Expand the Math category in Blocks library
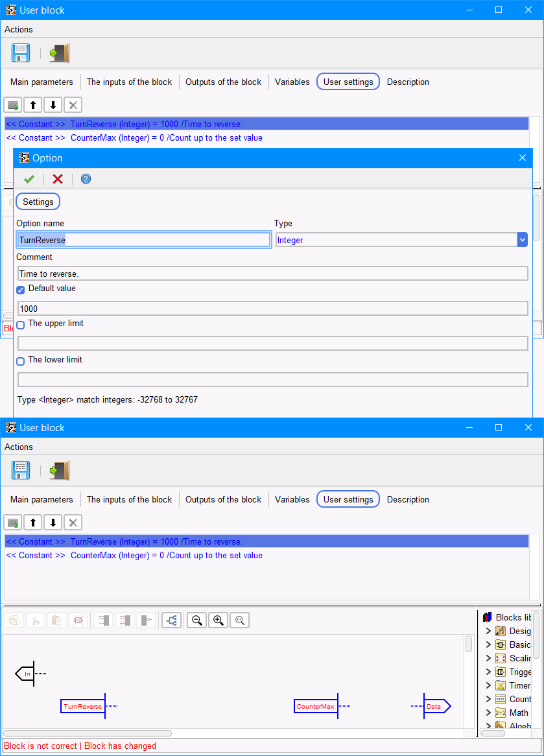The image size is (544, 756). 488,713
